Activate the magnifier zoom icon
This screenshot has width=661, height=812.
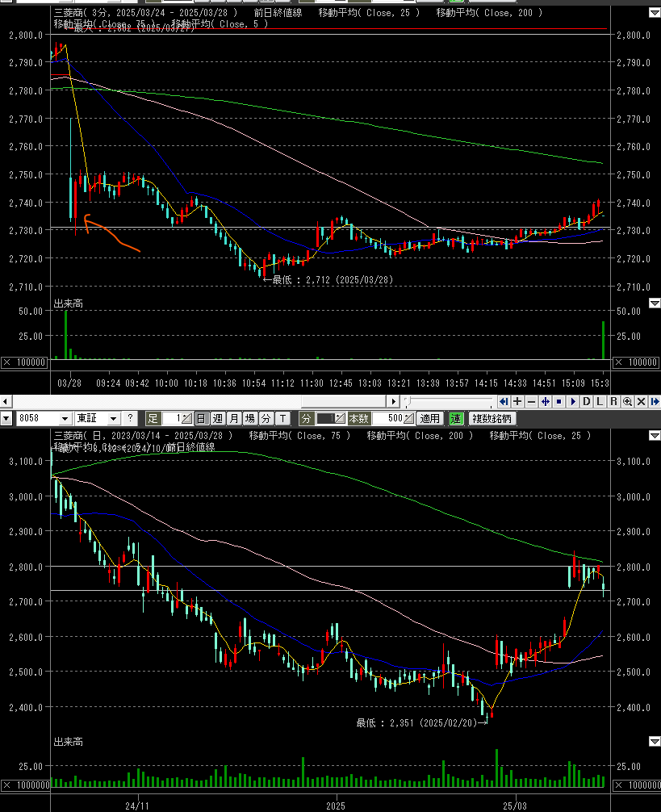tap(627, 401)
